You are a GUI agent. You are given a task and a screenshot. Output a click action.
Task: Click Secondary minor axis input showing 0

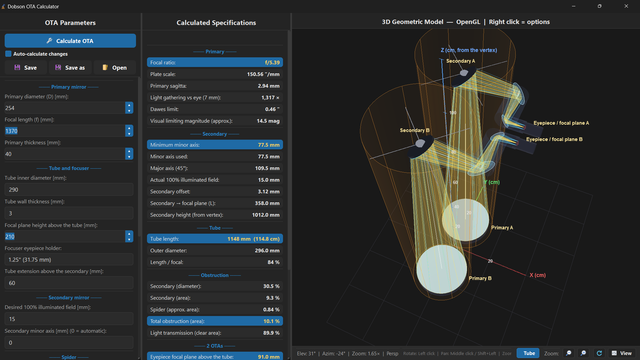(x=69, y=342)
